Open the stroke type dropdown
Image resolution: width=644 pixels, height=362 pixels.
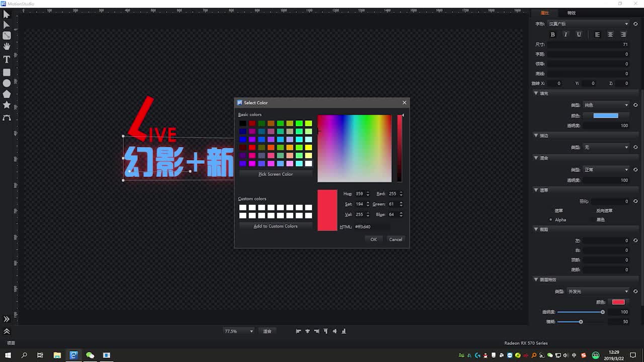click(x=606, y=147)
